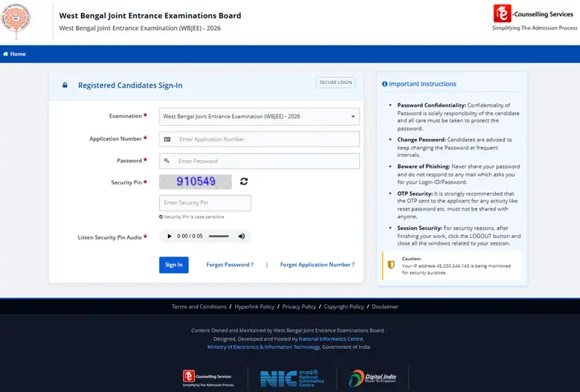Click the Enter Security Pin field
Viewport: 580px width, 392px height.
[x=205, y=203]
